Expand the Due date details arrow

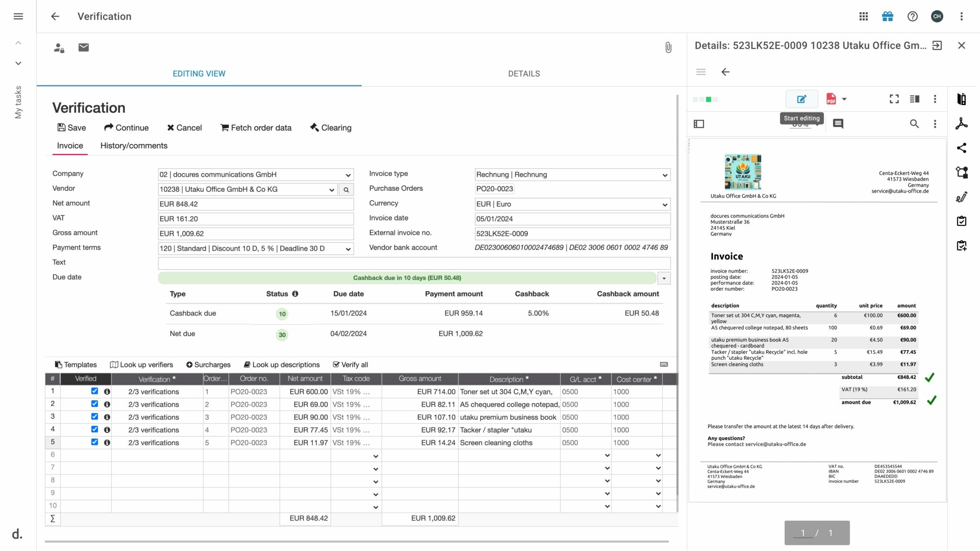pos(663,278)
